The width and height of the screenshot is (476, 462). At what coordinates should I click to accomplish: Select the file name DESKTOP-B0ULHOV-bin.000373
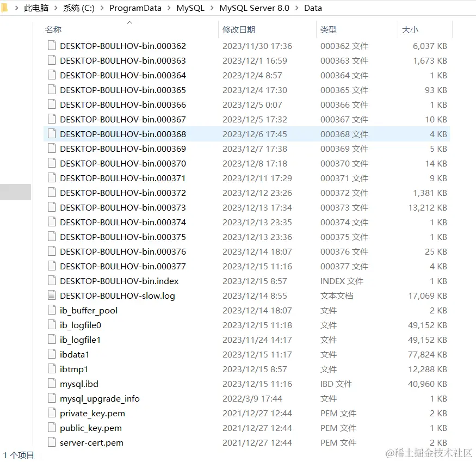pyautogui.click(x=123, y=207)
